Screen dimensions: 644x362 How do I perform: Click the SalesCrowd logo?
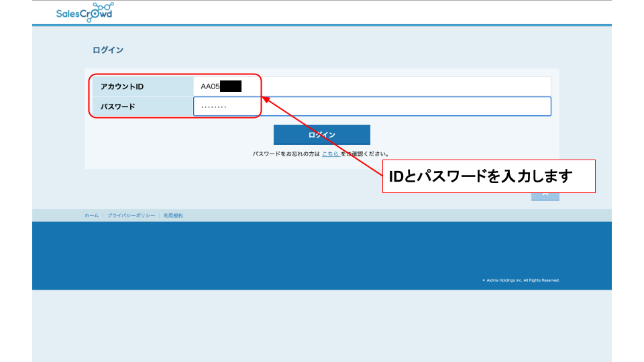point(85,12)
